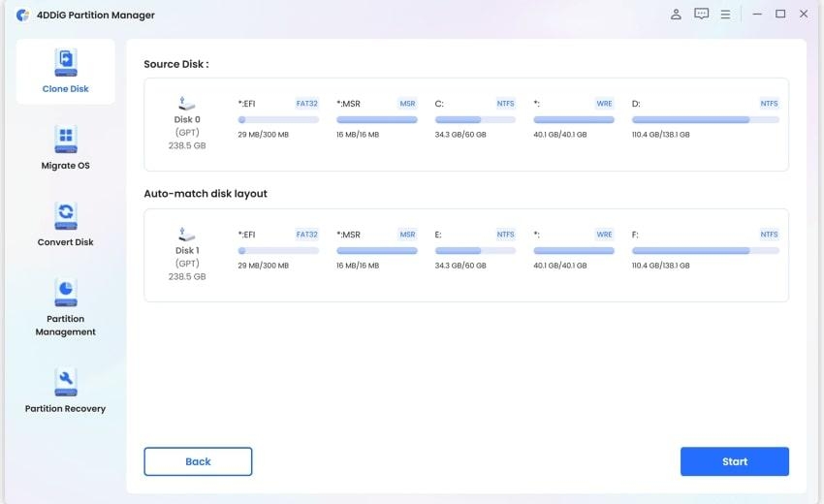Viewport: 824px width, 504px height.
Task: Select the Clone Disk label
Action: pyautogui.click(x=66, y=89)
